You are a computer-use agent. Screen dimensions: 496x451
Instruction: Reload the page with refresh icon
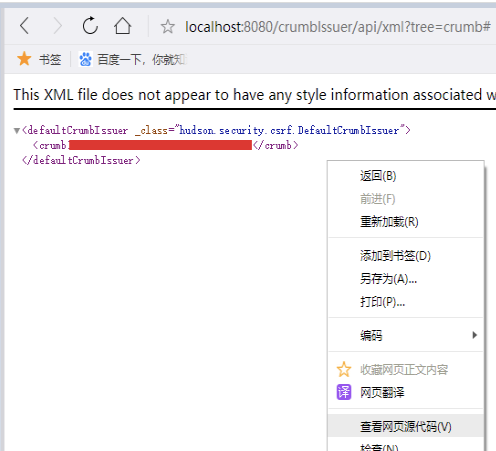(90, 26)
